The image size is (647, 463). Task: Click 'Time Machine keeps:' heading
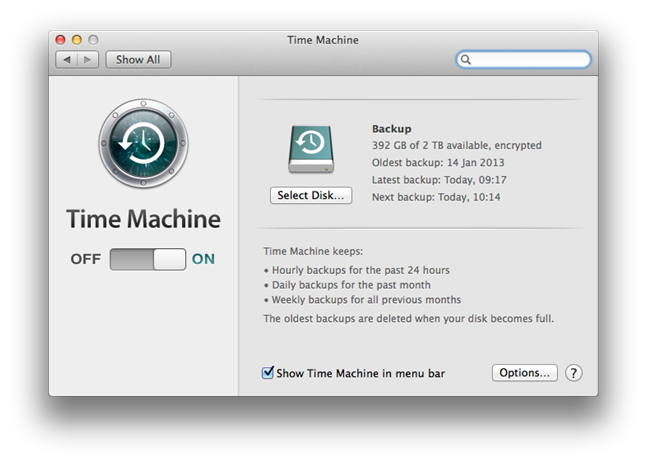point(313,251)
